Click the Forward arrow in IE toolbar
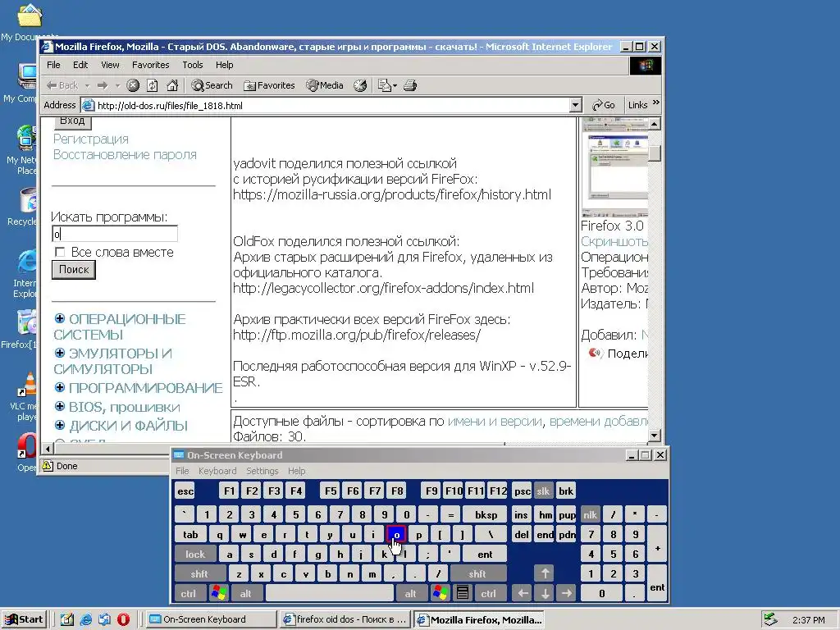 pyautogui.click(x=103, y=85)
